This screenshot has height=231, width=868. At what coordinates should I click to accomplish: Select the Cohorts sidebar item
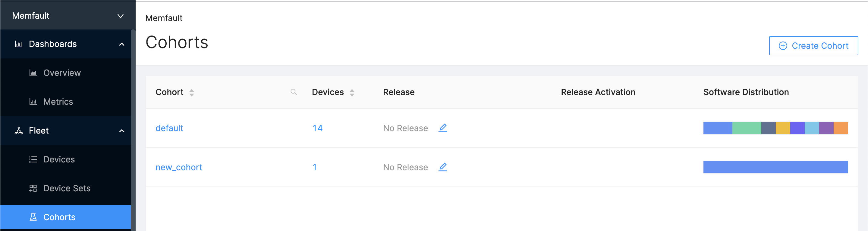(65, 217)
